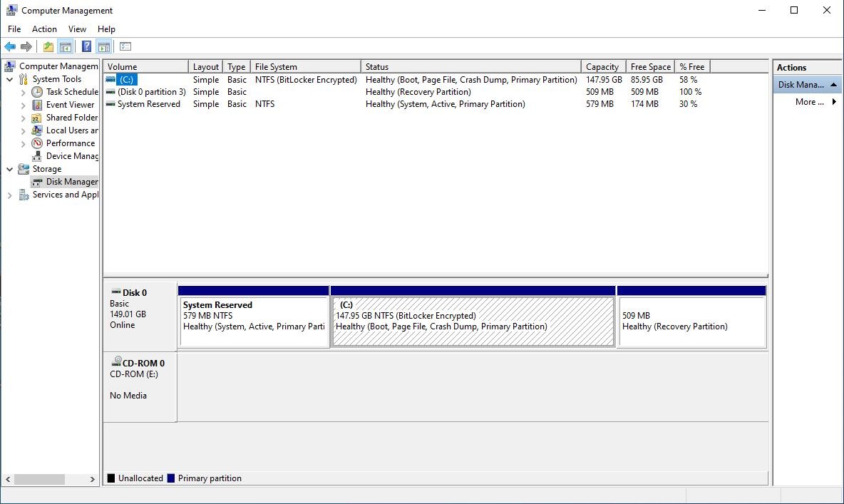Sort by the Layout column header
This screenshot has height=504, width=844.
click(x=205, y=67)
